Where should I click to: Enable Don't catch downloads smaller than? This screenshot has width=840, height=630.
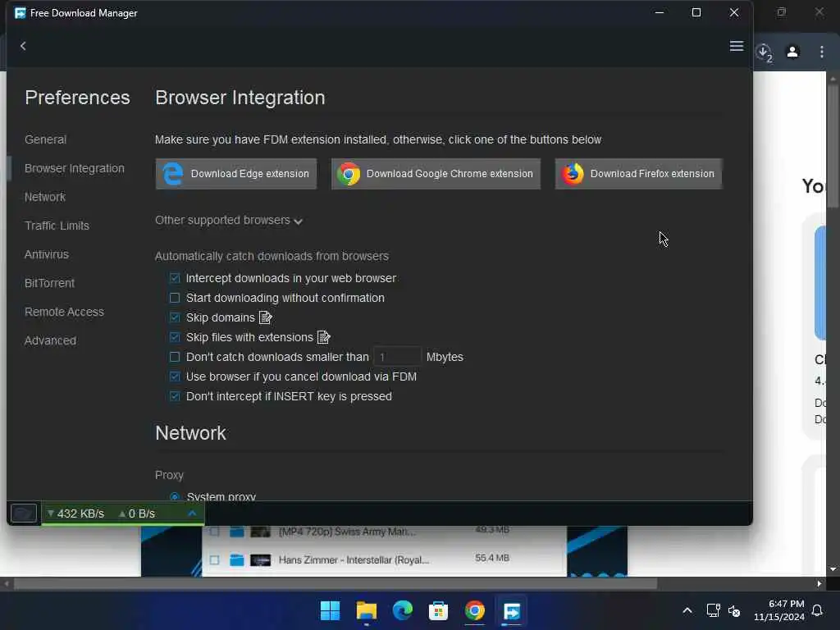[175, 357]
